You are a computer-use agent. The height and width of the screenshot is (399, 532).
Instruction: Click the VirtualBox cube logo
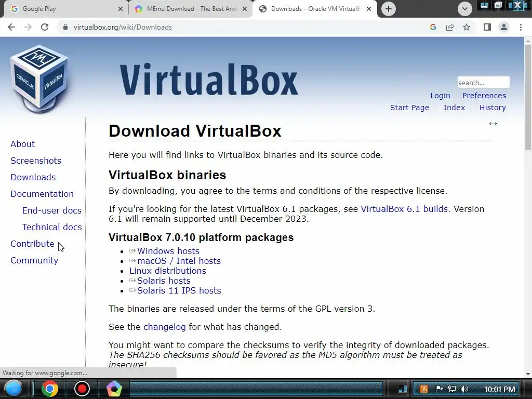point(39,79)
